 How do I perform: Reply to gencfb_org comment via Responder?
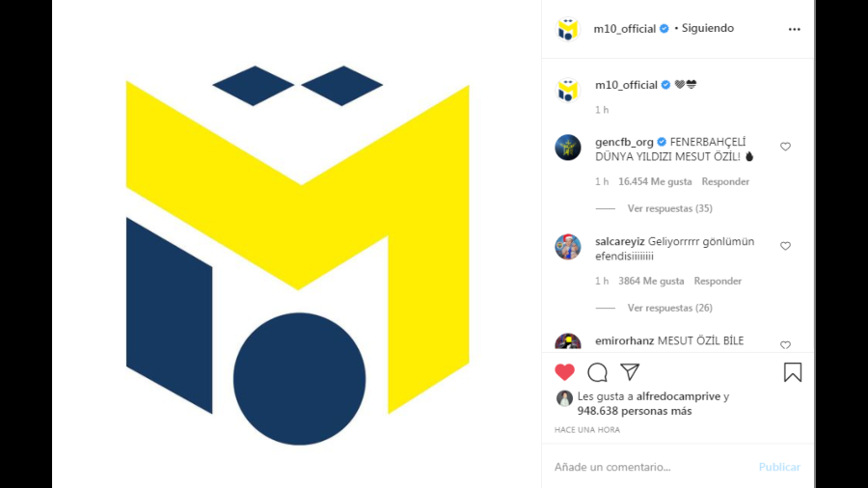click(x=725, y=181)
